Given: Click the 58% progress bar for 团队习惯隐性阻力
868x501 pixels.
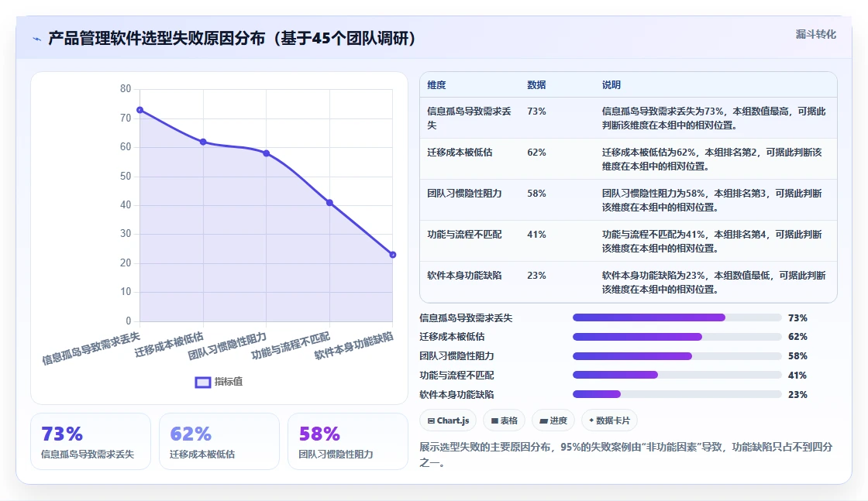Looking at the screenshot, I should [x=677, y=356].
